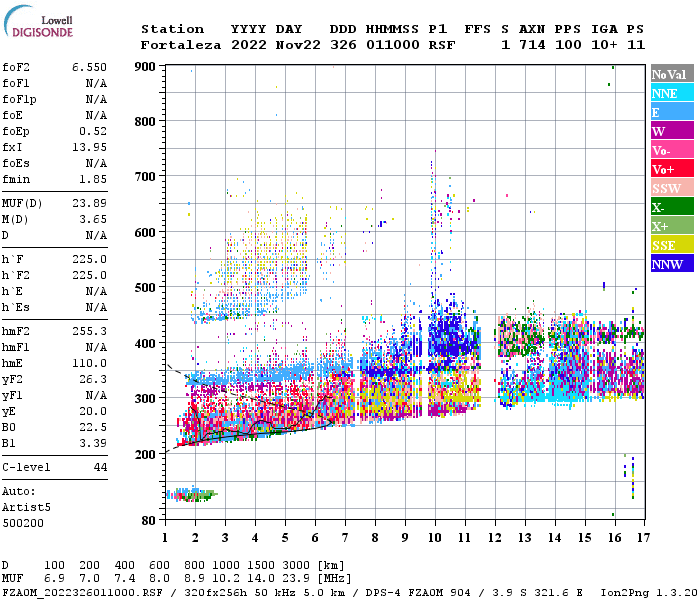The width and height of the screenshot is (700, 600).
Task: Click the hmE value 110.0
Action: (x=89, y=363)
